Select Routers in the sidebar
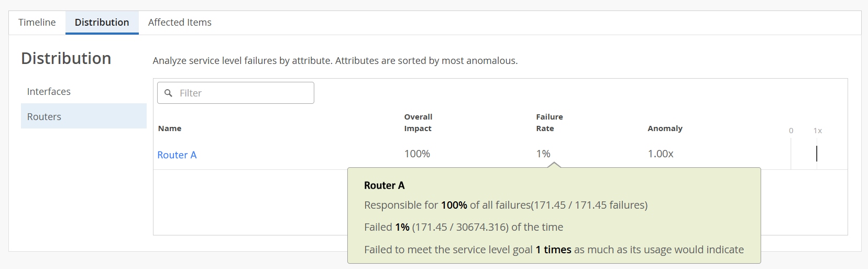Viewport: 868px width, 269px height. pyautogui.click(x=45, y=117)
